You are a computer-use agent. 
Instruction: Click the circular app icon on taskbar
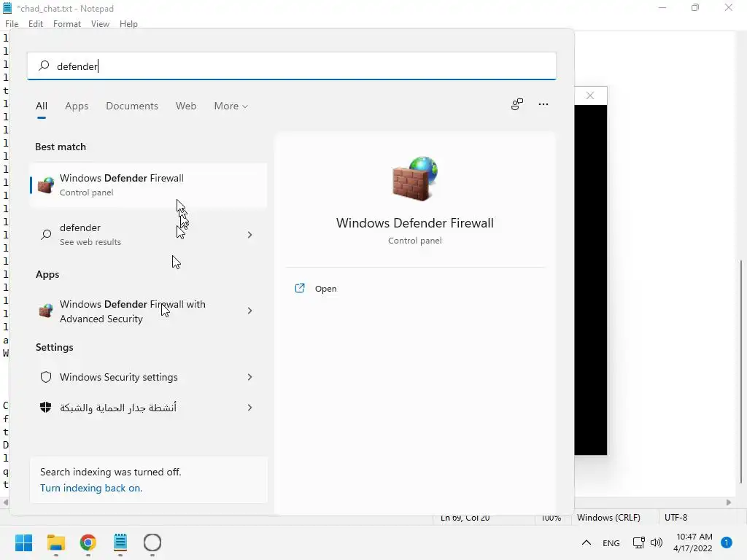click(152, 542)
